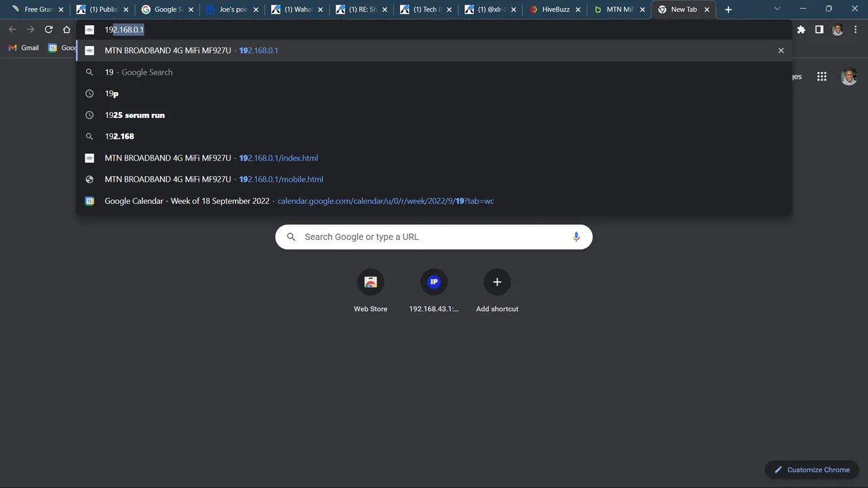Open the Web Store shortcut
868x488 pixels.
[370, 291]
